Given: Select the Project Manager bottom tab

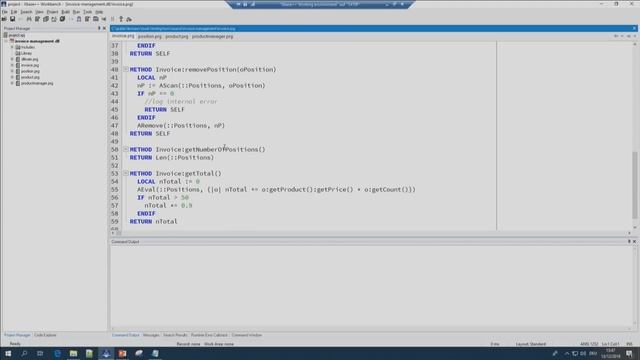Looking at the screenshot, I should (17, 335).
